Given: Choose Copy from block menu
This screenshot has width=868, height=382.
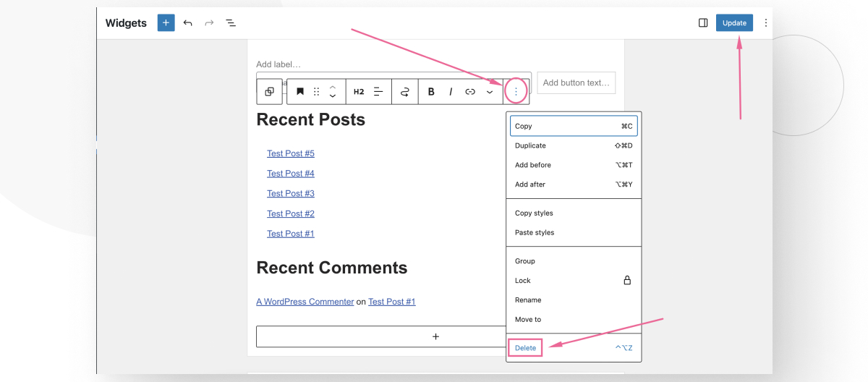Looking at the screenshot, I should click(x=574, y=126).
